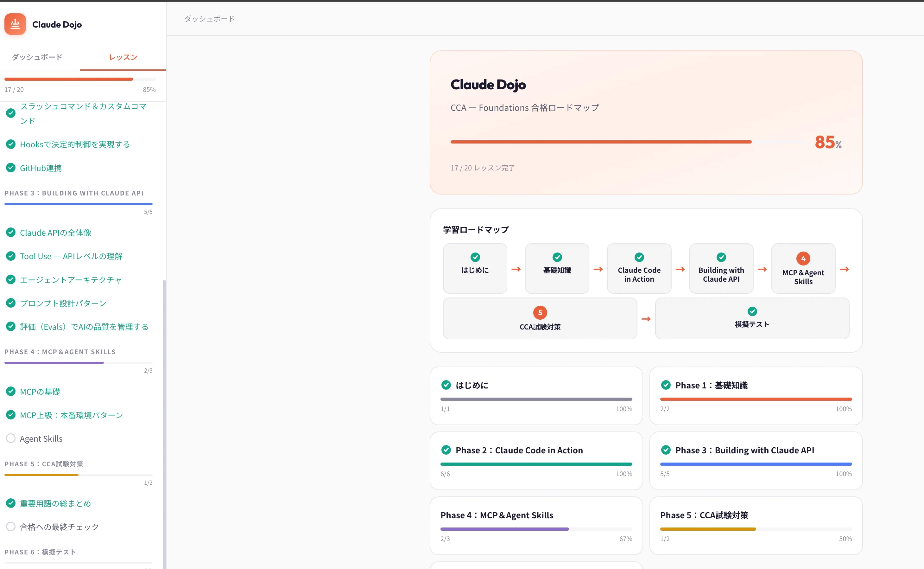Select the レッスン sidebar tab
924x569 pixels.
(123, 57)
